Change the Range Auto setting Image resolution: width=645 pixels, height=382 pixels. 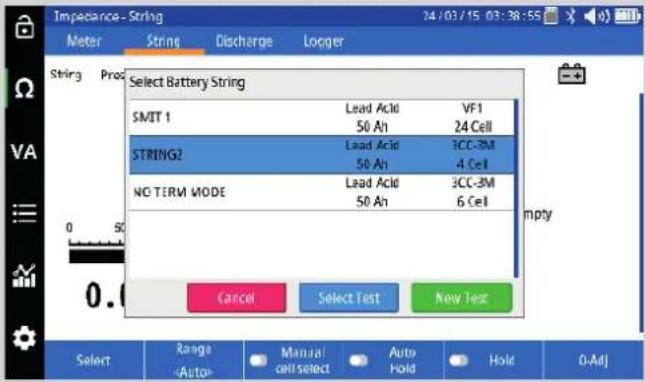point(194,360)
